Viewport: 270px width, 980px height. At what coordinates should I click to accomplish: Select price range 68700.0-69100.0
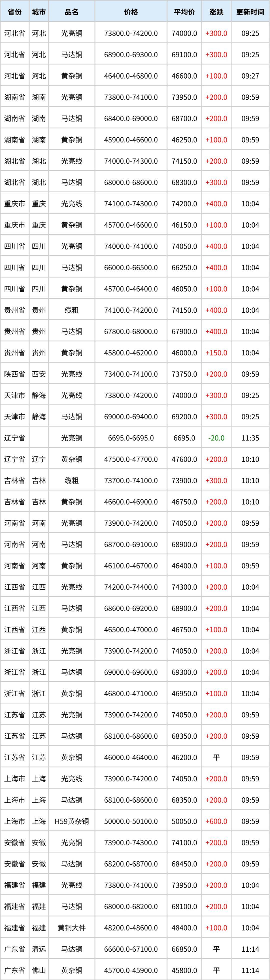(131, 545)
